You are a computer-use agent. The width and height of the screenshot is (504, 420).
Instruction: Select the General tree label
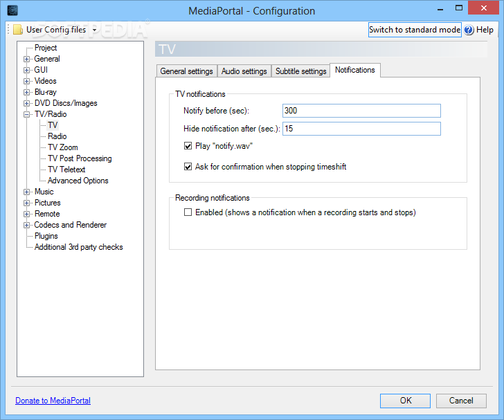[47, 59]
